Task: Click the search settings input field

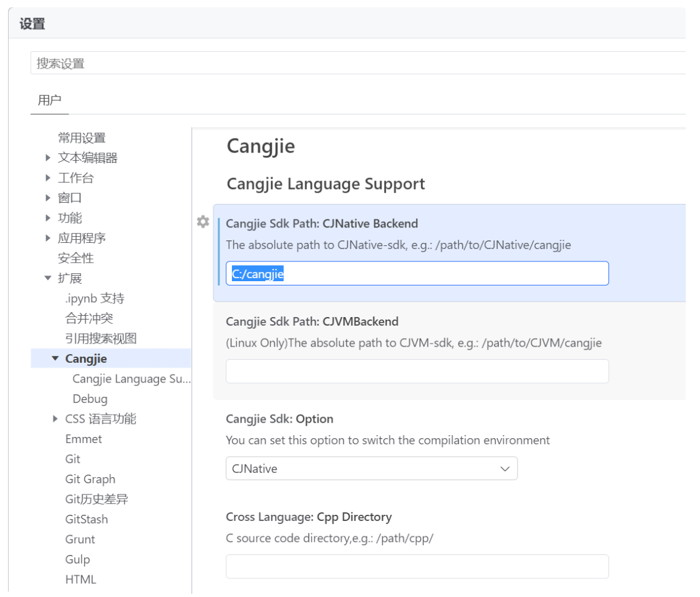Action: coord(358,63)
